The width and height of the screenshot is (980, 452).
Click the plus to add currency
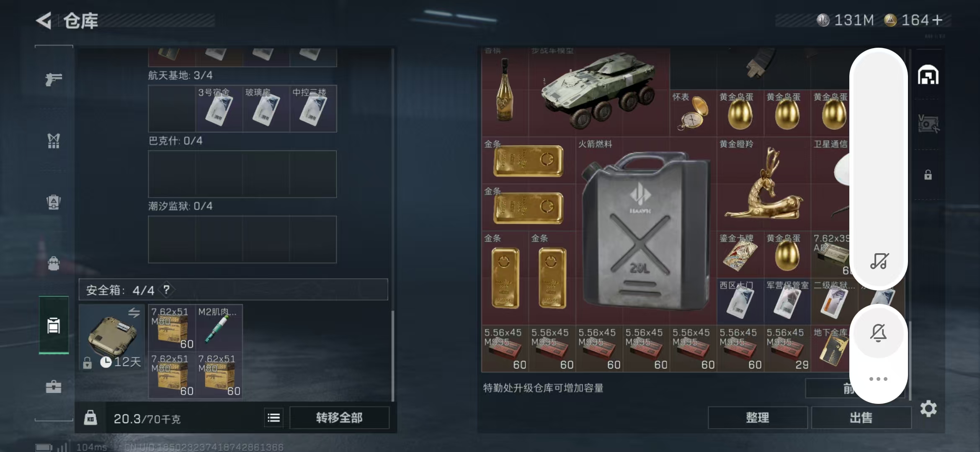pos(937,20)
